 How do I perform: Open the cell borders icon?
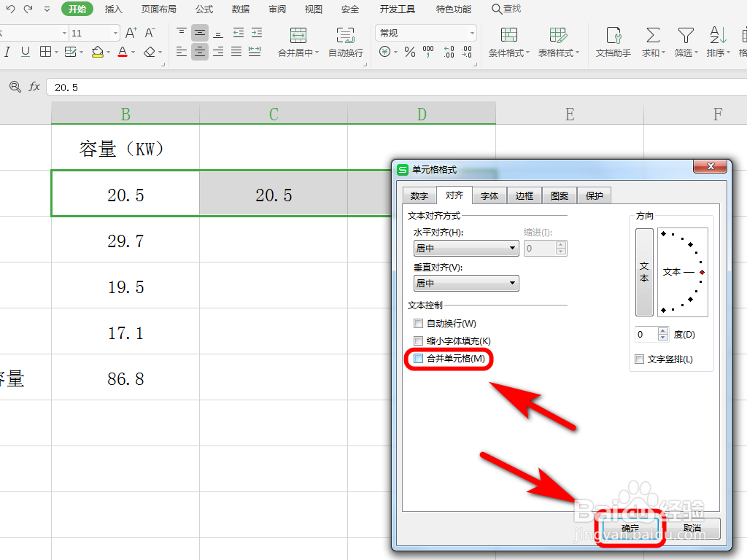pos(46,52)
